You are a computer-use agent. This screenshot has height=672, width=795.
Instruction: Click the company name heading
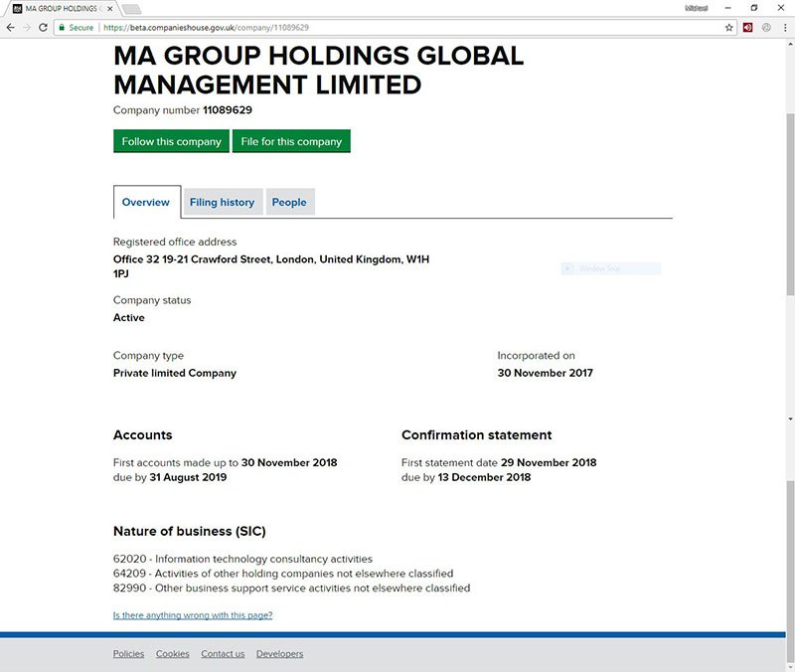(318, 70)
